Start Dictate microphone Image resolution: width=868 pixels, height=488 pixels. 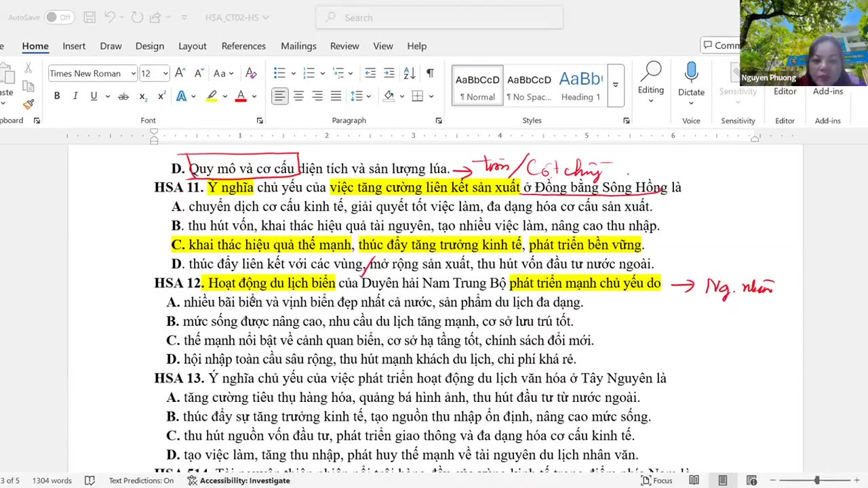pyautogui.click(x=691, y=80)
